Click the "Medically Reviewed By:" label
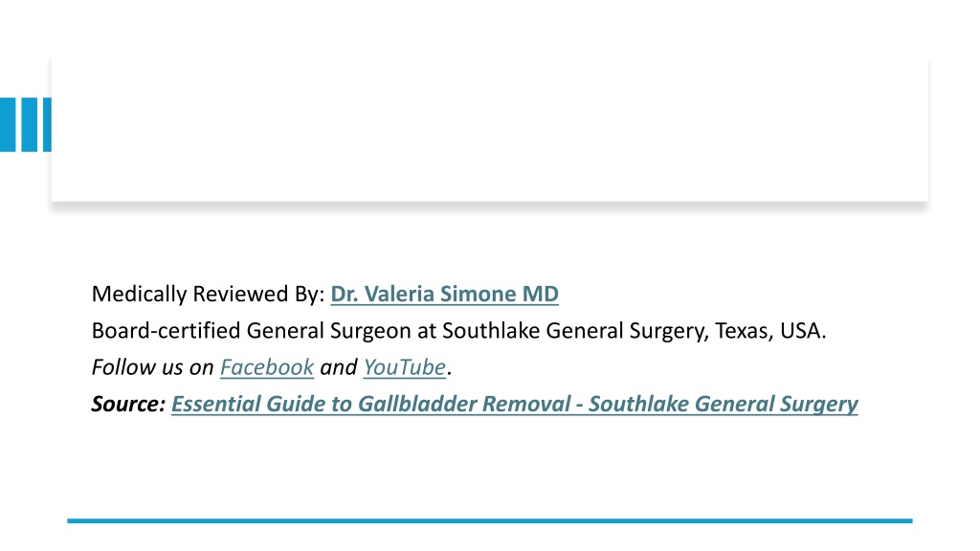Image resolution: width=980 pixels, height=551 pixels. click(208, 294)
